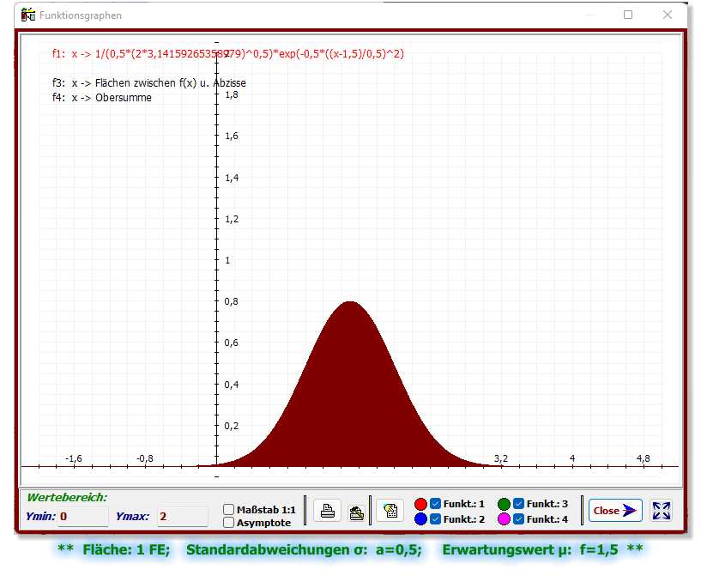Enable the Asymptote option
This screenshot has height=588, width=701.
(x=228, y=522)
